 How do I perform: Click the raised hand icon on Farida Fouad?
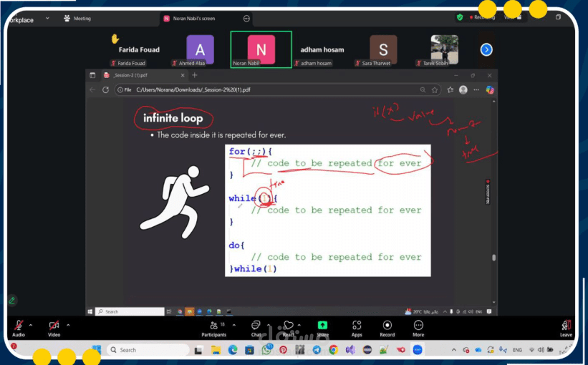115,39
